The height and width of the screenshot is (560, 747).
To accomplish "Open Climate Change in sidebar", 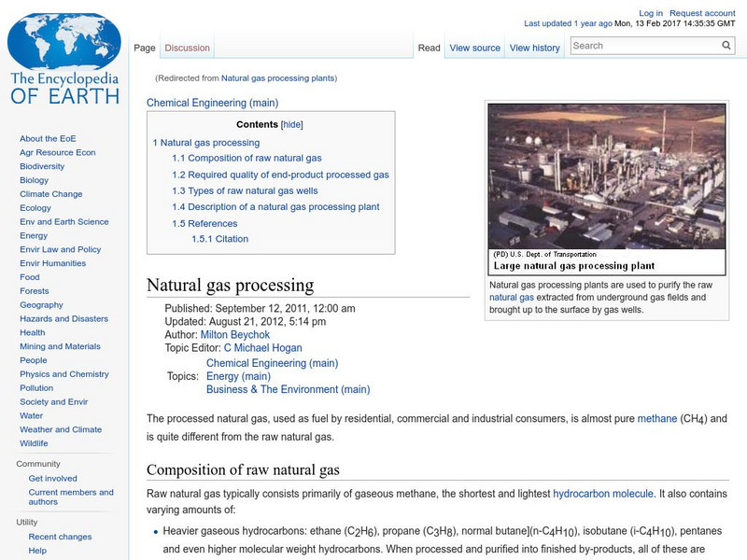I will coord(51,194).
